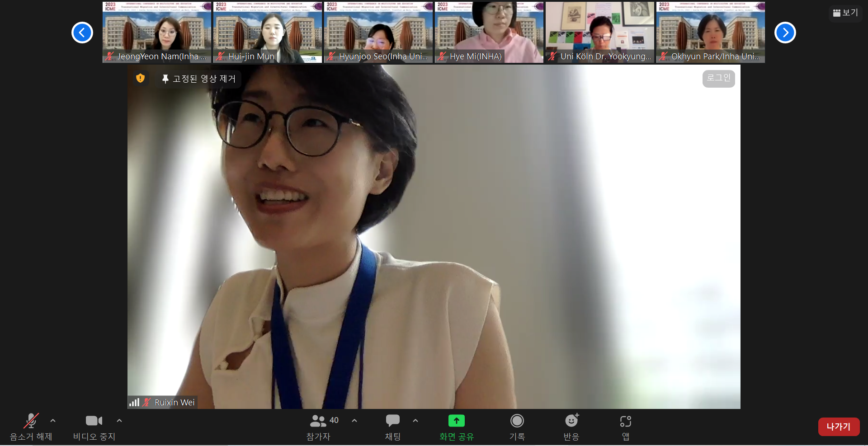The height and width of the screenshot is (446, 868).
Task: Click muted mic icon on JeongYeon Nam
Action: 110,56
